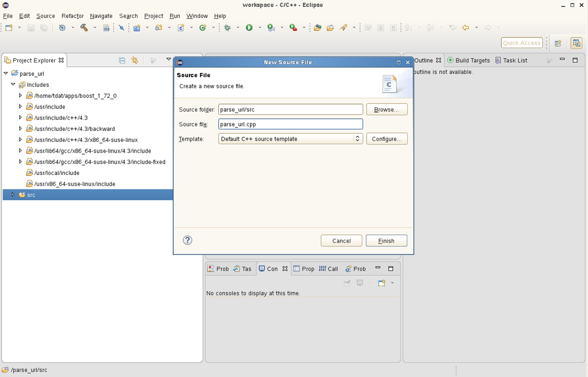Click the binary 010 toolbar icon

[x=106, y=28]
